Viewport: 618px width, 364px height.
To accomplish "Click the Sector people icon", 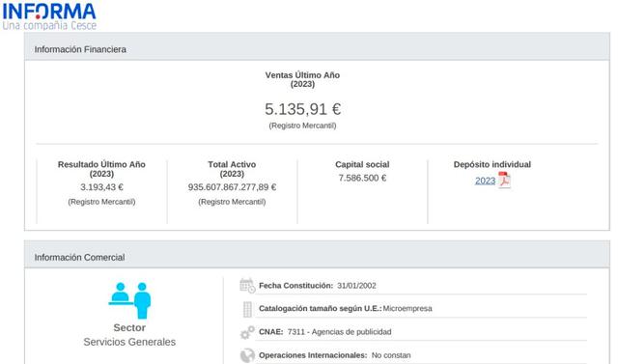I will (129, 300).
